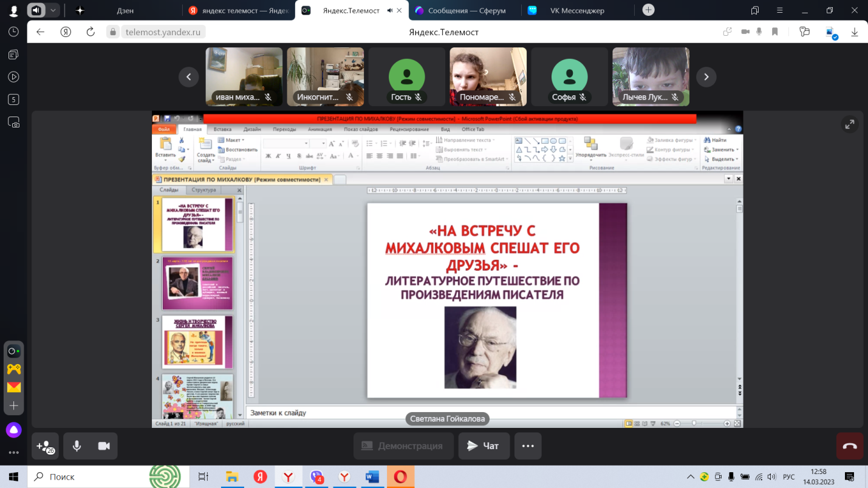Show previous participants with left arrow
This screenshot has width=868, height=488.
pyautogui.click(x=188, y=77)
